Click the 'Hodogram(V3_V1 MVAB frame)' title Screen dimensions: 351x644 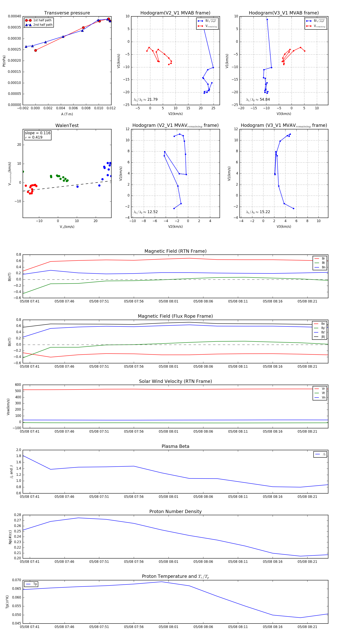(284, 13)
